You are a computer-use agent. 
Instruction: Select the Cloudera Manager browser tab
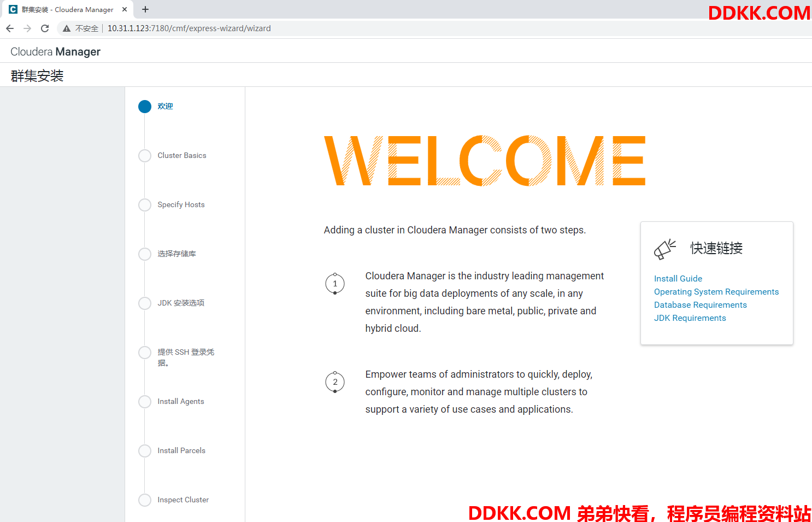pyautogui.click(x=67, y=9)
